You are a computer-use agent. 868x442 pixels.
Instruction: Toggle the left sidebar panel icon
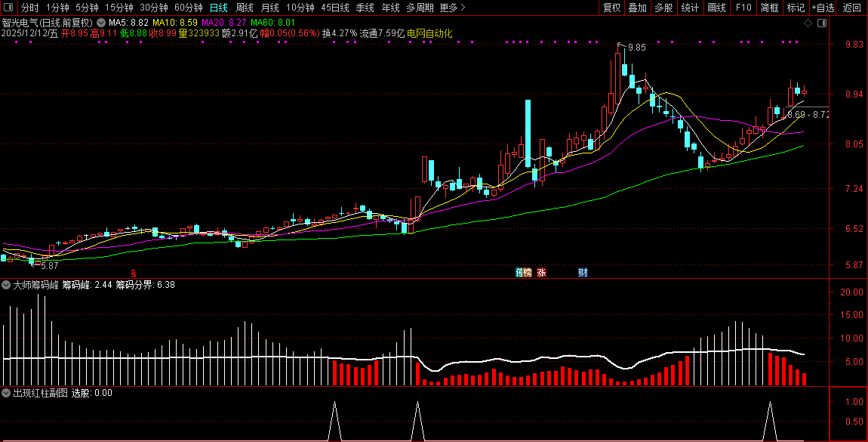pyautogui.click(x=8, y=8)
